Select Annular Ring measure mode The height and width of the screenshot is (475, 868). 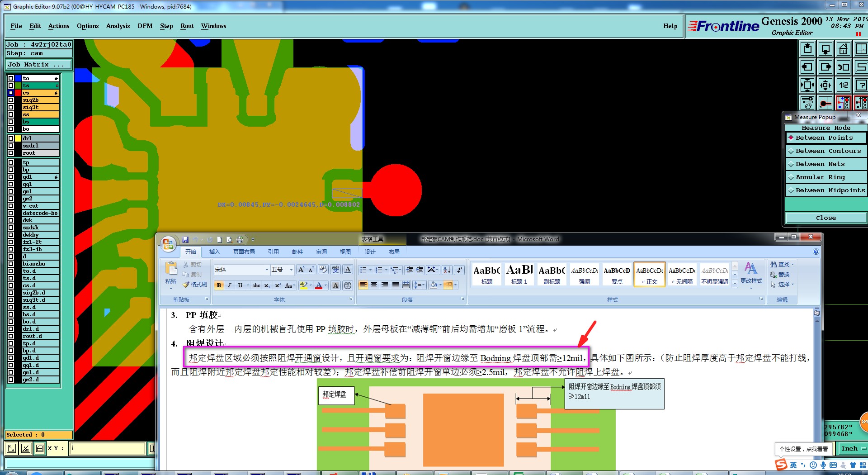(x=826, y=177)
